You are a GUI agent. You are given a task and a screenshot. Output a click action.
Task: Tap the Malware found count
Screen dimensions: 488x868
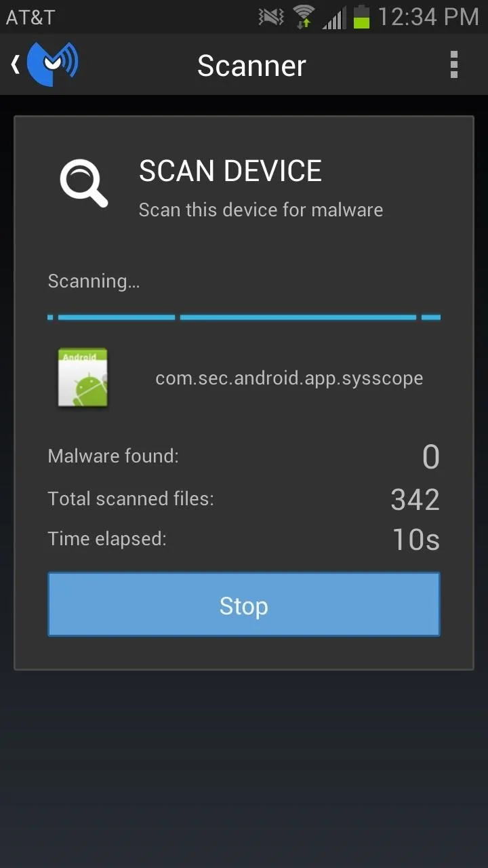[x=431, y=457]
